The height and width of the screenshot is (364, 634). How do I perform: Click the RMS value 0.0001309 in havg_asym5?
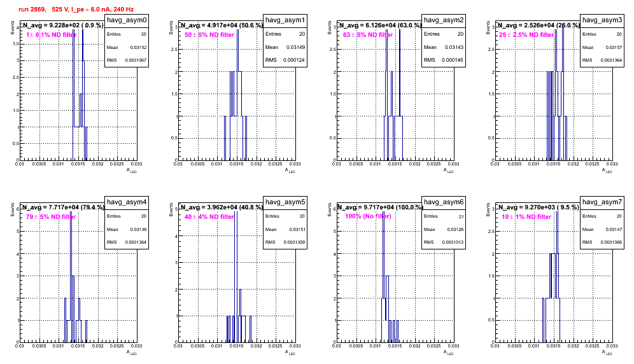(x=294, y=242)
